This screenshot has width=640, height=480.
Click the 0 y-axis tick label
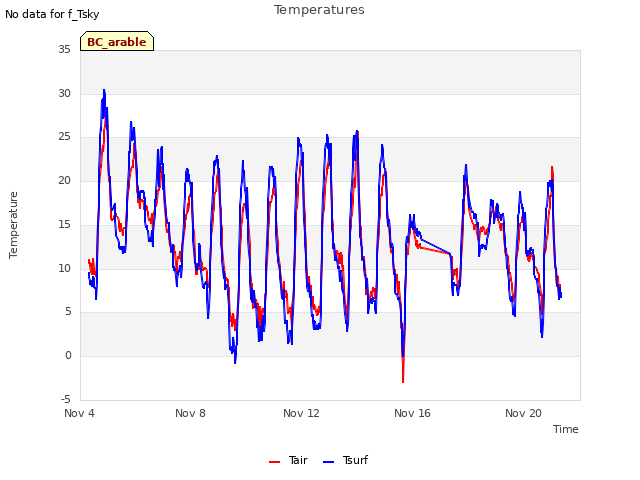click(x=68, y=356)
